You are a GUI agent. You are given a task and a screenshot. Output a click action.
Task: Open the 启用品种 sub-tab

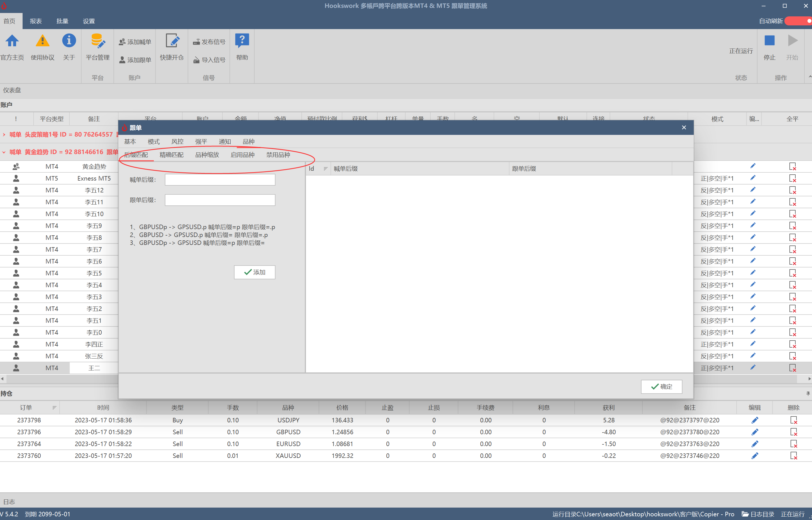[242, 155]
